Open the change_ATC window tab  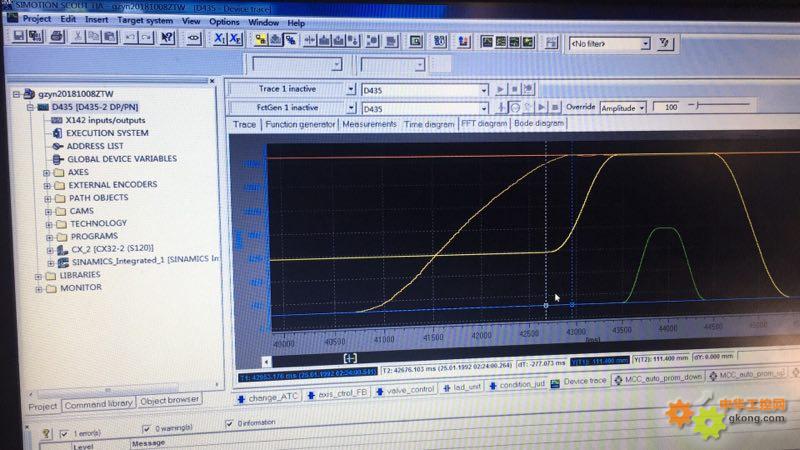tap(268, 398)
